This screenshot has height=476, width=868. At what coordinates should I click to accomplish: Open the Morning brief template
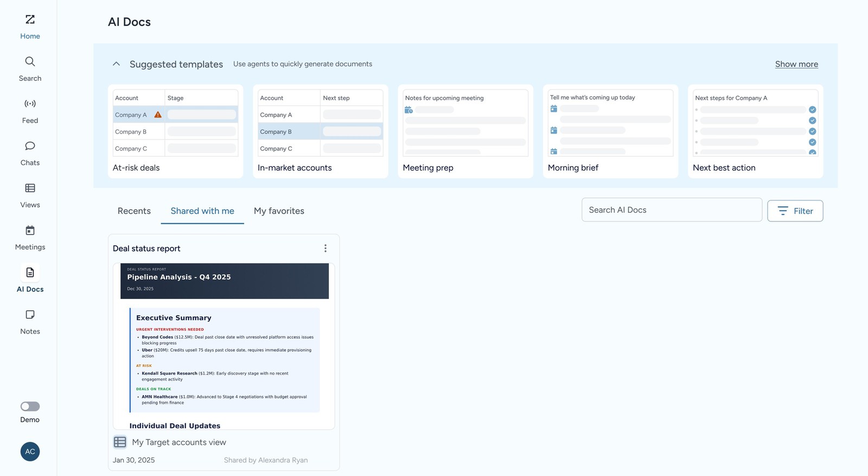click(610, 131)
